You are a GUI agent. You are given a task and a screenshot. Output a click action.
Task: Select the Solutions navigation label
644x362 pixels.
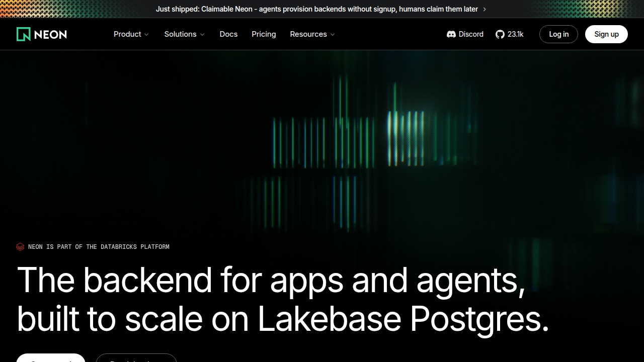coord(180,34)
